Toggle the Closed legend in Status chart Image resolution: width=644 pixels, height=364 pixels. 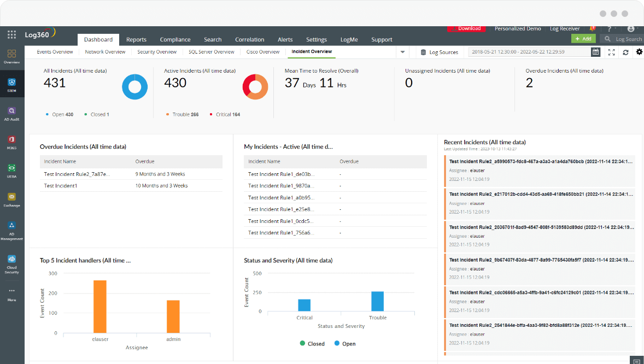point(312,344)
